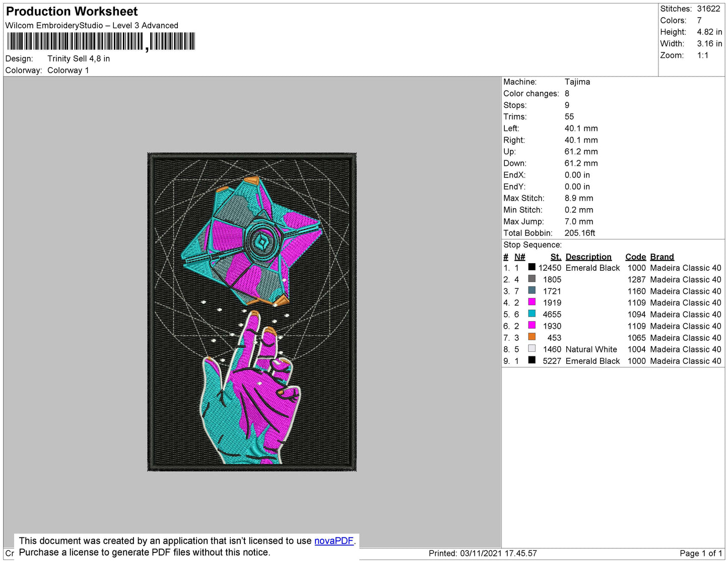
Task: Click the "Code" column header
Action: [x=636, y=257]
